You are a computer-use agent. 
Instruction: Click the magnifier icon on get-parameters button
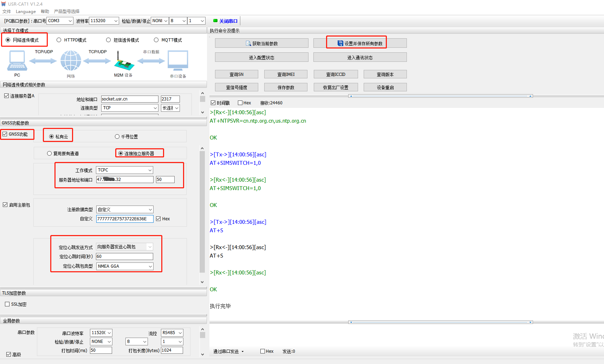[x=248, y=44]
